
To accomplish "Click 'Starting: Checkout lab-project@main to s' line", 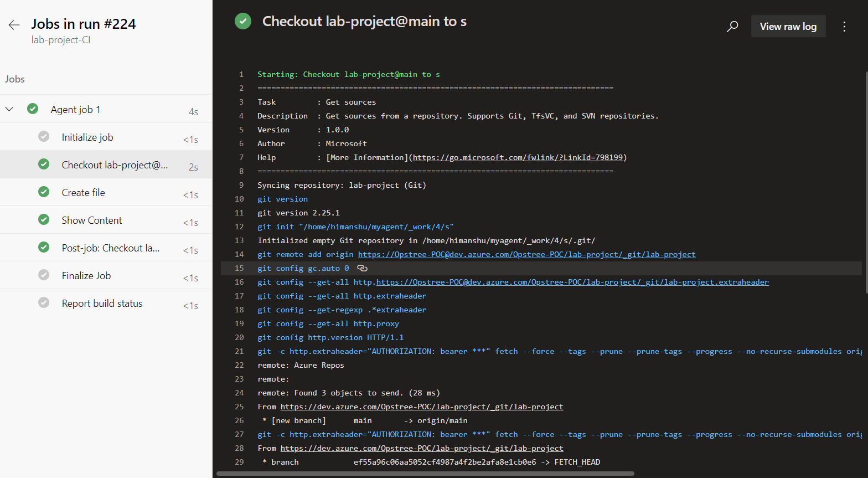I will pyautogui.click(x=349, y=74).
